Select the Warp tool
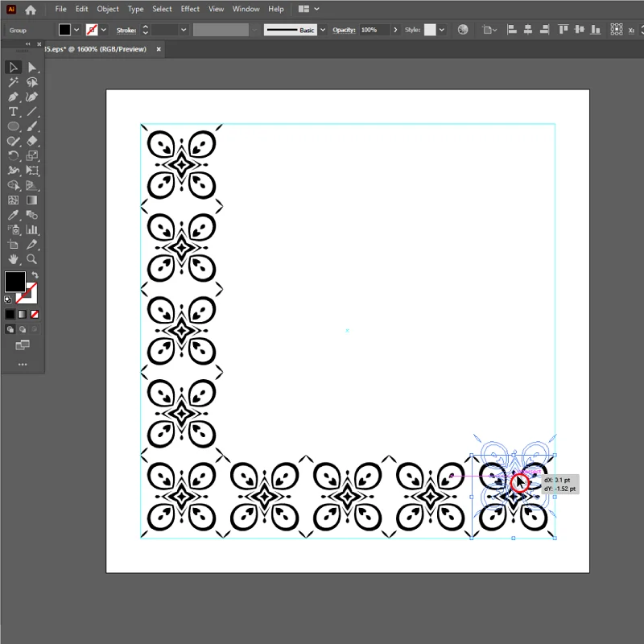This screenshot has height=644, width=644. pos(13,171)
